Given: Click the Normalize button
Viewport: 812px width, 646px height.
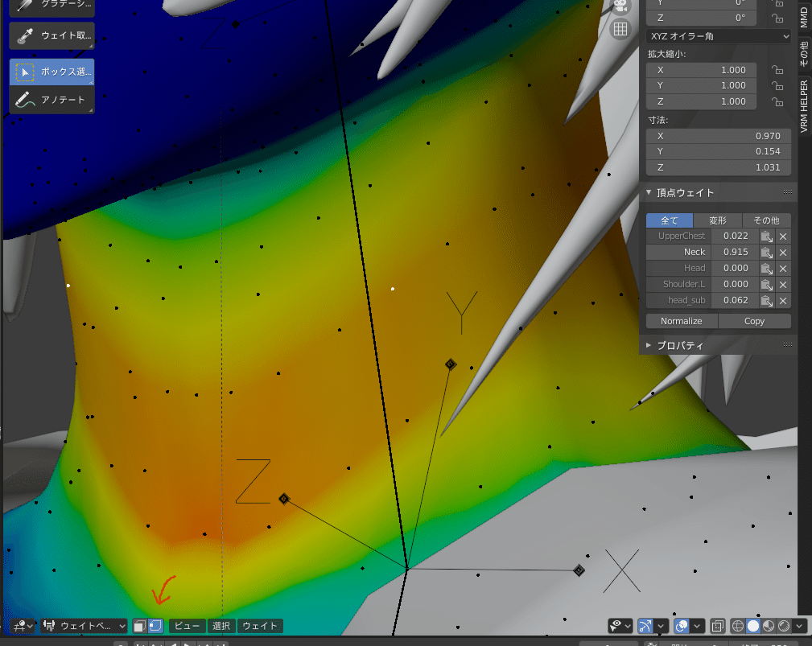Looking at the screenshot, I should click(682, 322).
